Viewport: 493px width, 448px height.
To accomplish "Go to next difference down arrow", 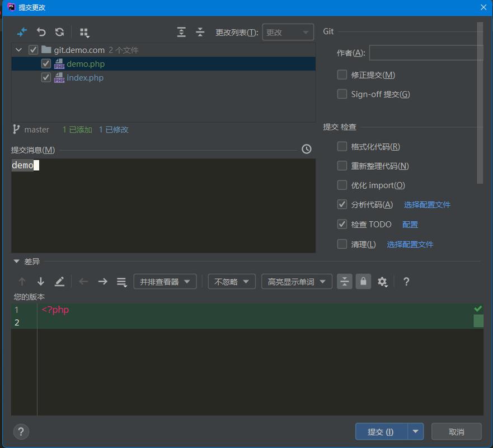I will click(x=40, y=282).
